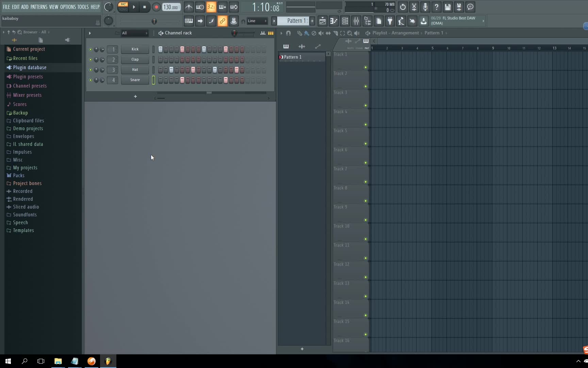The width and height of the screenshot is (588, 368).
Task: Open the All filter dropdown in Channel rack
Action: pyautogui.click(x=134, y=33)
